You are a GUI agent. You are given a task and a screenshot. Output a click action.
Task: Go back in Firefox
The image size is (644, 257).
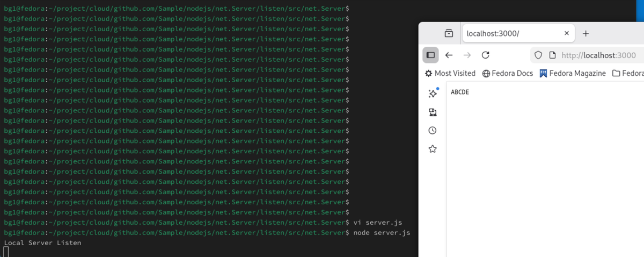tap(449, 55)
